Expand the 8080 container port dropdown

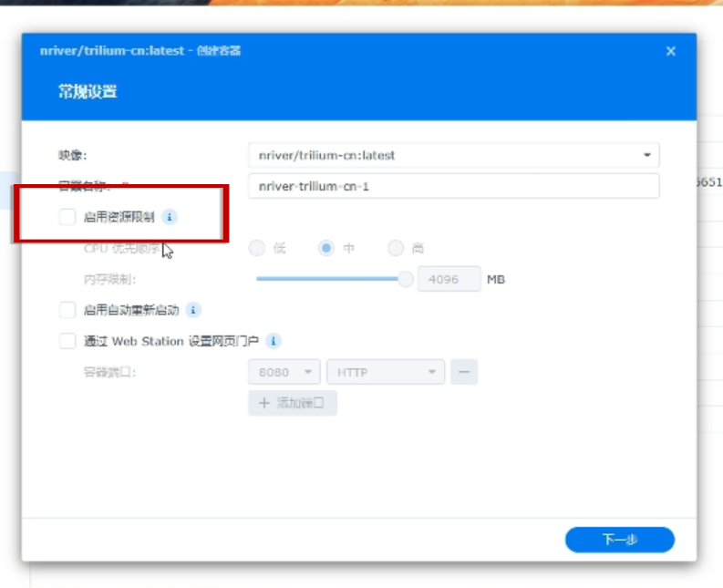284,372
